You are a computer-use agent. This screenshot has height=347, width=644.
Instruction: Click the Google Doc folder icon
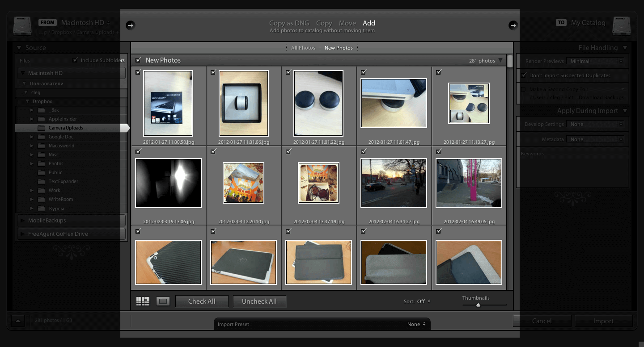[41, 137]
